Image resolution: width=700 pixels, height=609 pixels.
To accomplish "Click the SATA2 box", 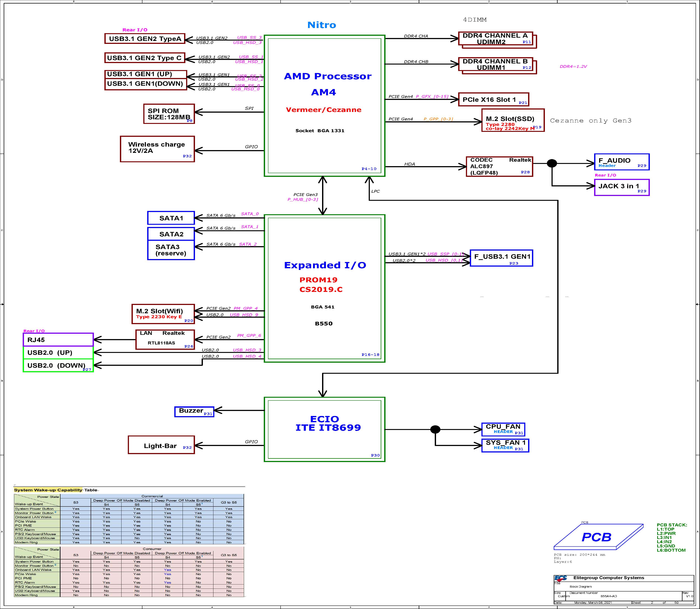I will tap(171, 234).
